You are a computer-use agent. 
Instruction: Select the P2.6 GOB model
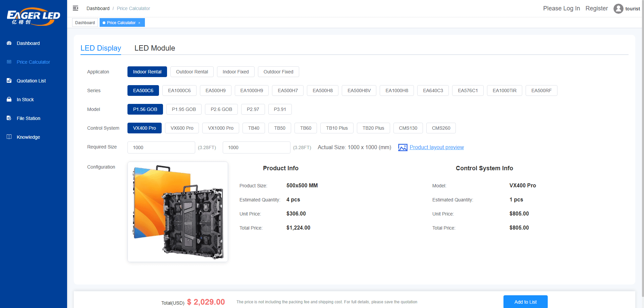221,109
